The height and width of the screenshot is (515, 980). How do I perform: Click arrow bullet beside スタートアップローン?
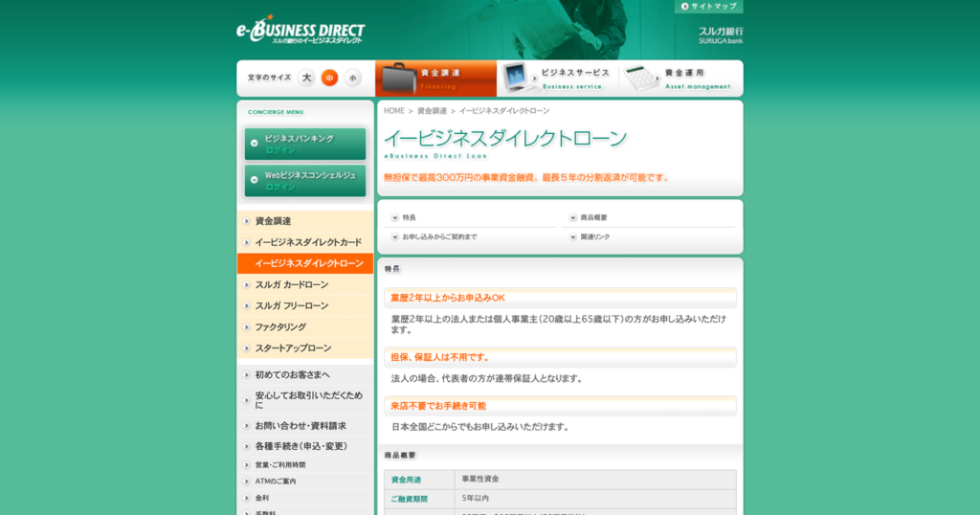click(x=246, y=348)
